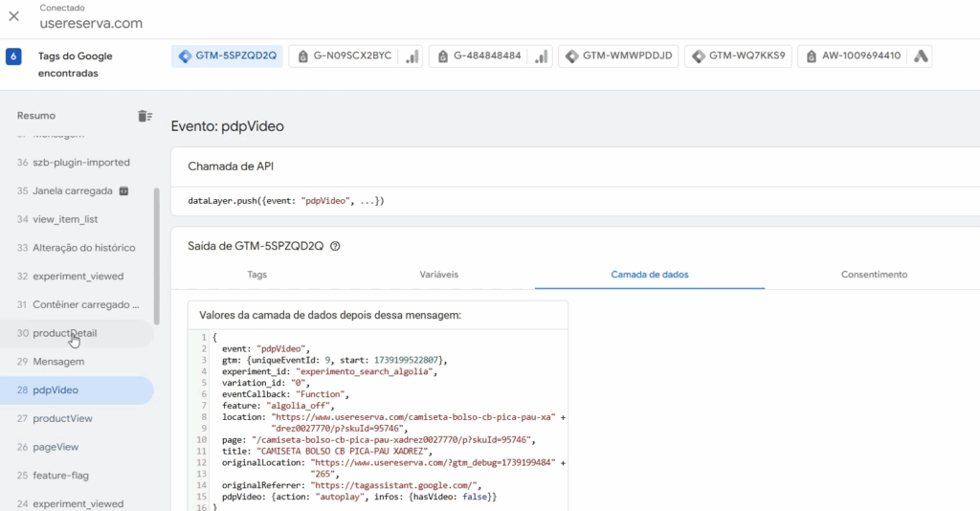Switch to the Tags tab

(256, 275)
